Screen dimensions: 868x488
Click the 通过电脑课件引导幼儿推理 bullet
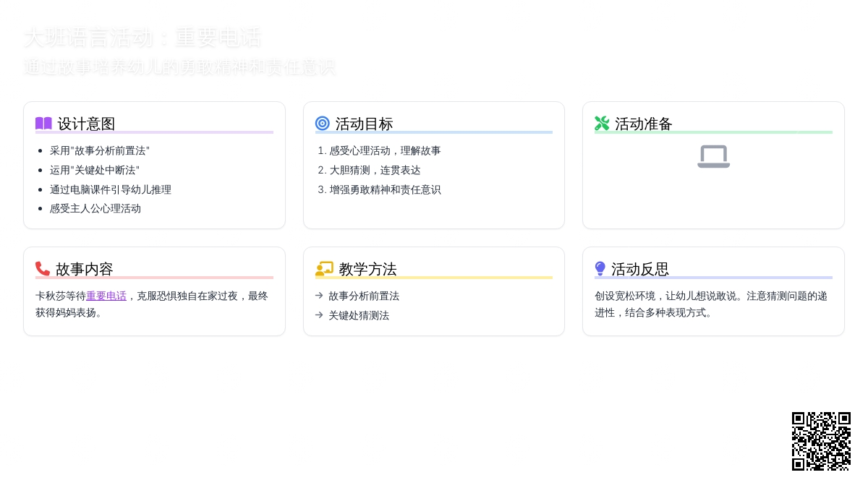[x=111, y=189]
